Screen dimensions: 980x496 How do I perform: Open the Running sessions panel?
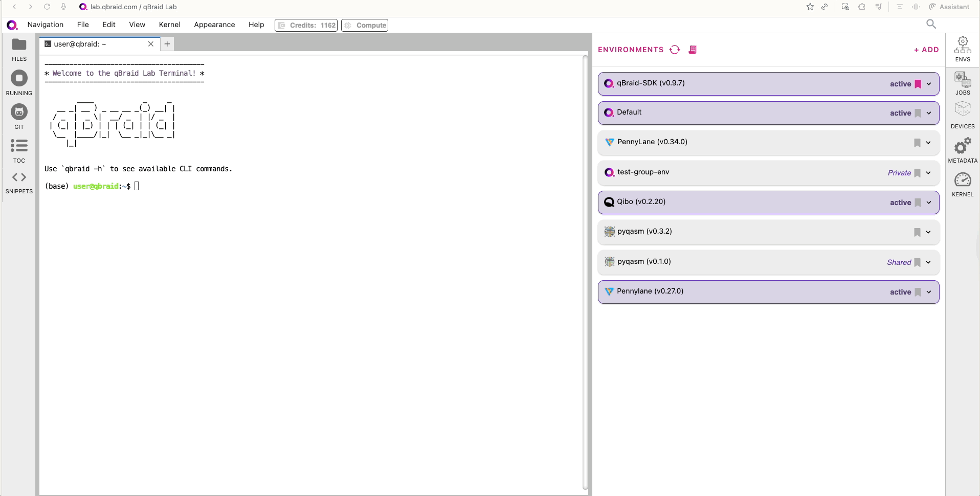[x=19, y=83]
